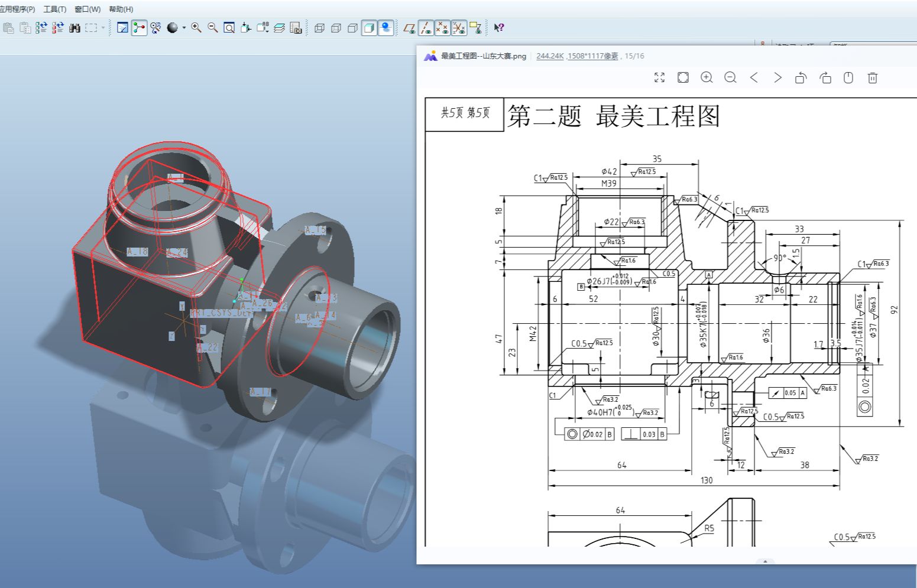Viewport: 917px width, 588px height.
Task: Click the reorient view icon
Action: click(x=246, y=28)
